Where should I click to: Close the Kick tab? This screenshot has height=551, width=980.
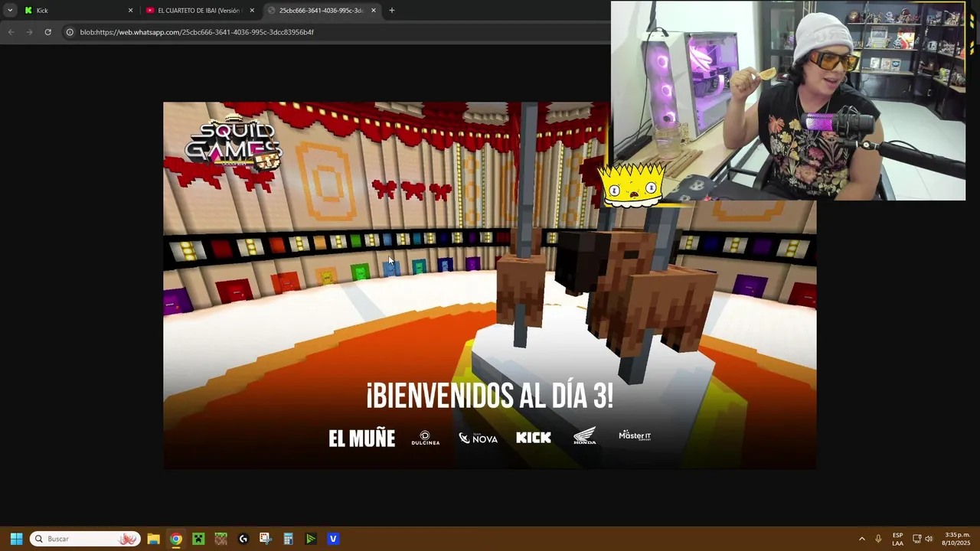coord(130,11)
